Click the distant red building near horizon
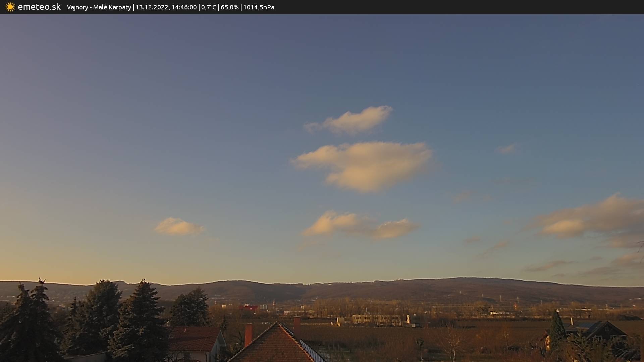644x362 pixels. pos(248,307)
